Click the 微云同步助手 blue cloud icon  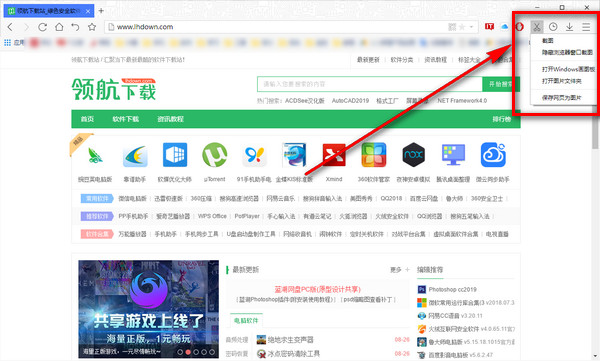tap(493, 155)
